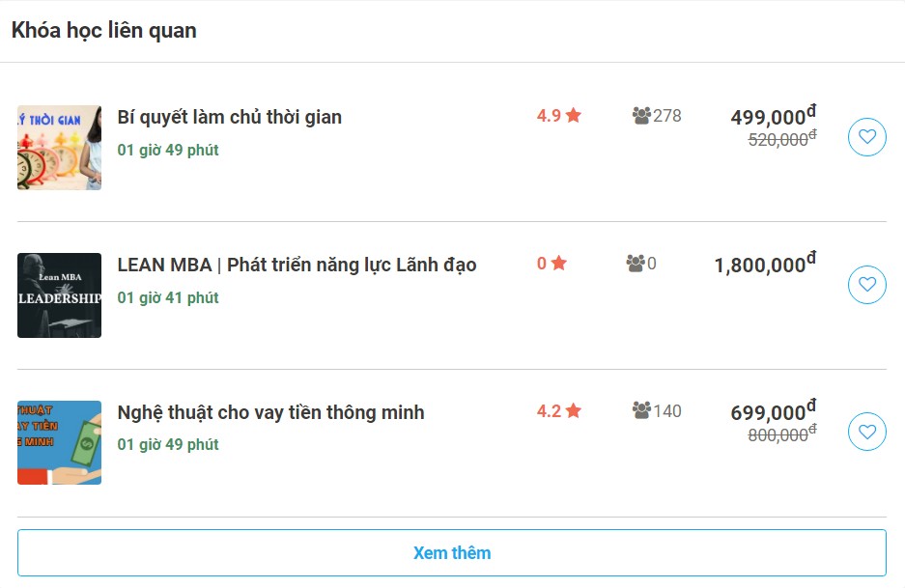Click the Khóa học liên quan heading
Screen dimensions: 905x588
click(103, 31)
